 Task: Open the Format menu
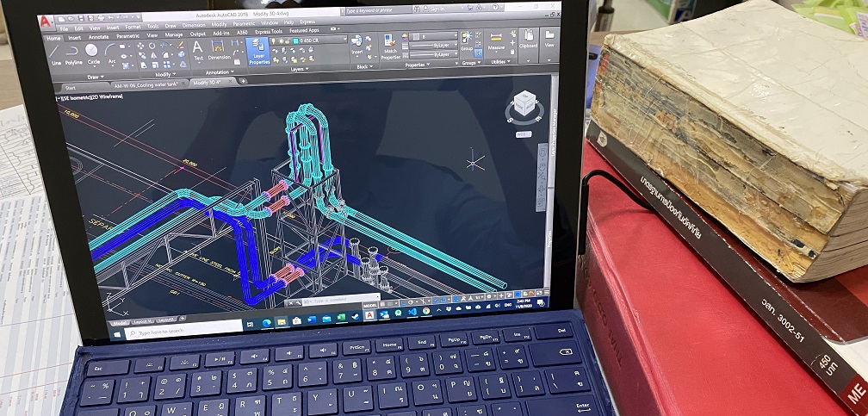click(133, 27)
